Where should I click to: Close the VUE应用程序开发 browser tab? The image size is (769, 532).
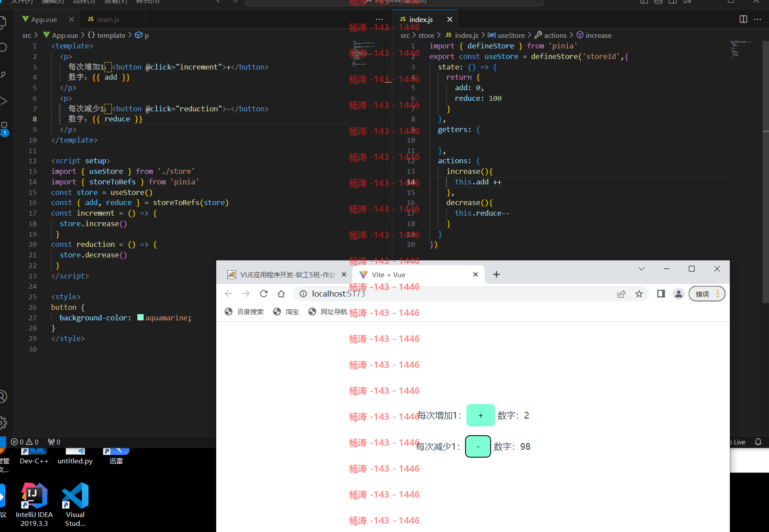tap(344, 275)
